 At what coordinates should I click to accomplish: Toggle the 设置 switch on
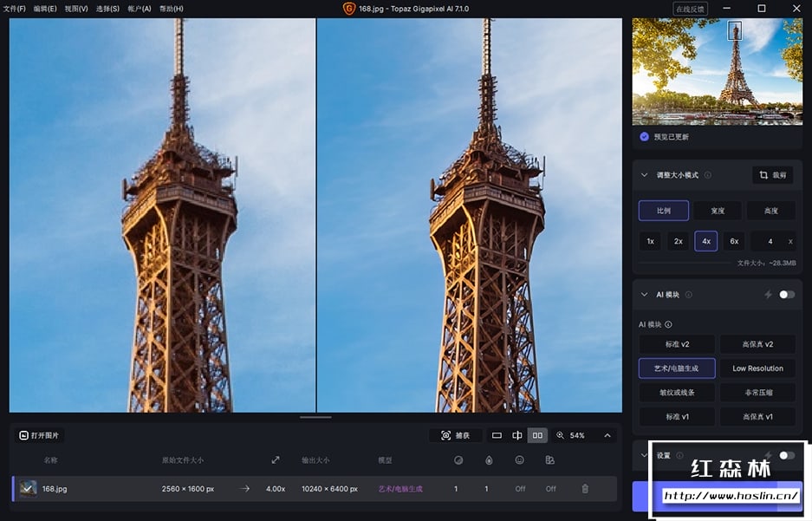tap(786, 455)
